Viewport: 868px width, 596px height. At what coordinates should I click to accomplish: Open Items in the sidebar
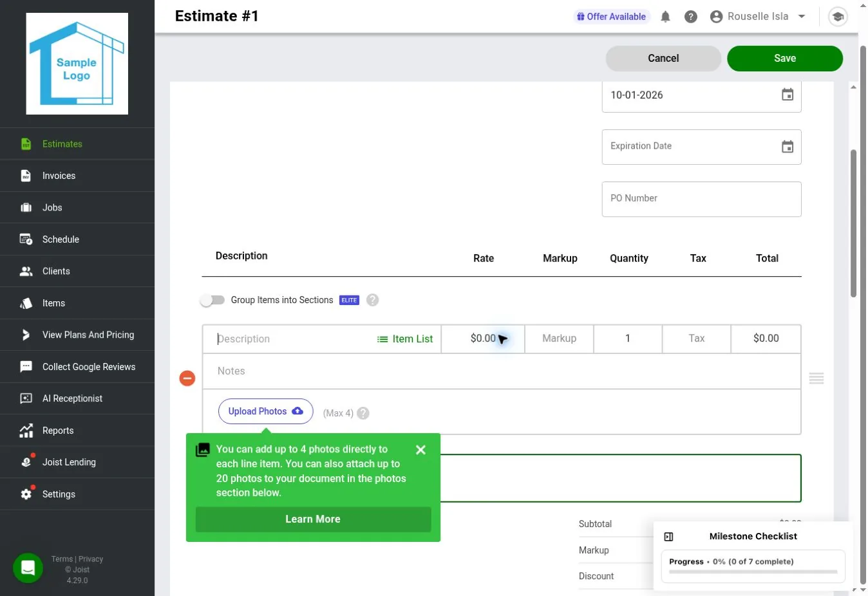(77, 303)
